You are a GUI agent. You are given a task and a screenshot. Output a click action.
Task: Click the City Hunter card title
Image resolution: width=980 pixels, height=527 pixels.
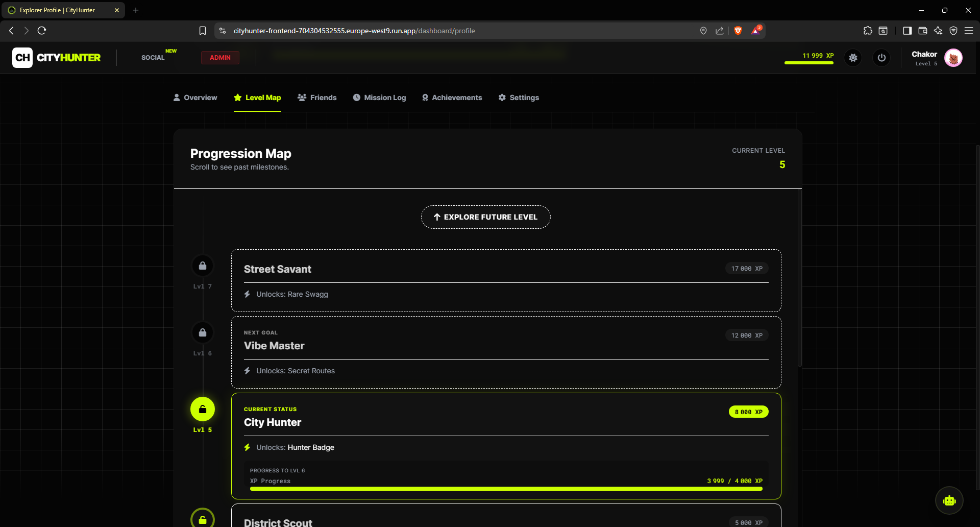(273, 422)
